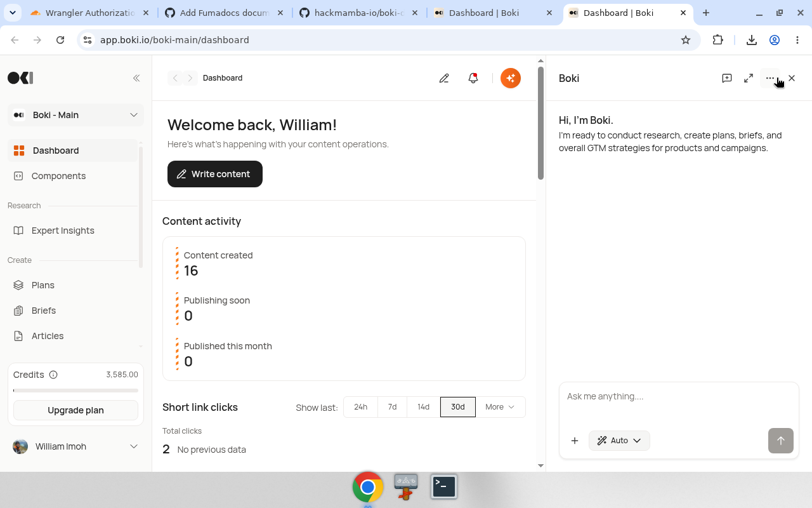Select the 14d time range
812x508 pixels.
tap(423, 407)
